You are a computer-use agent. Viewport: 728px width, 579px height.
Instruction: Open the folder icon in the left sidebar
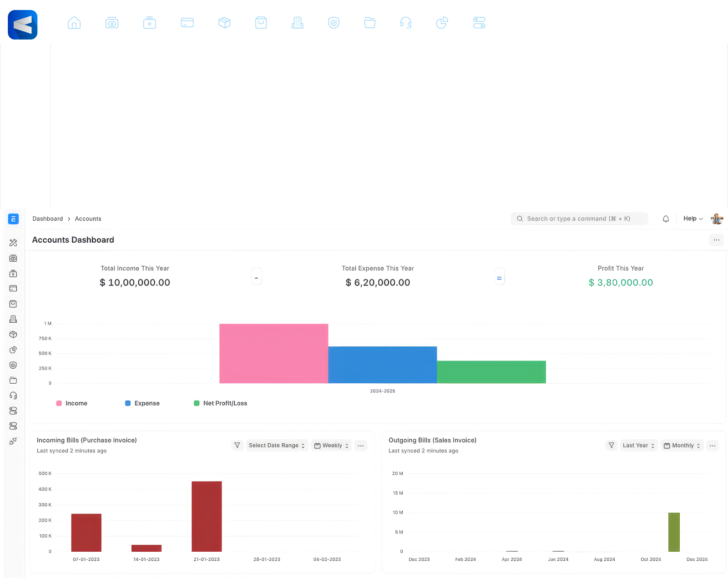point(13,380)
